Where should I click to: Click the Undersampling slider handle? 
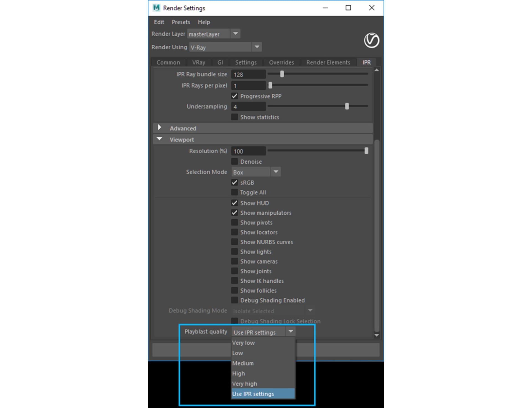[x=347, y=106]
